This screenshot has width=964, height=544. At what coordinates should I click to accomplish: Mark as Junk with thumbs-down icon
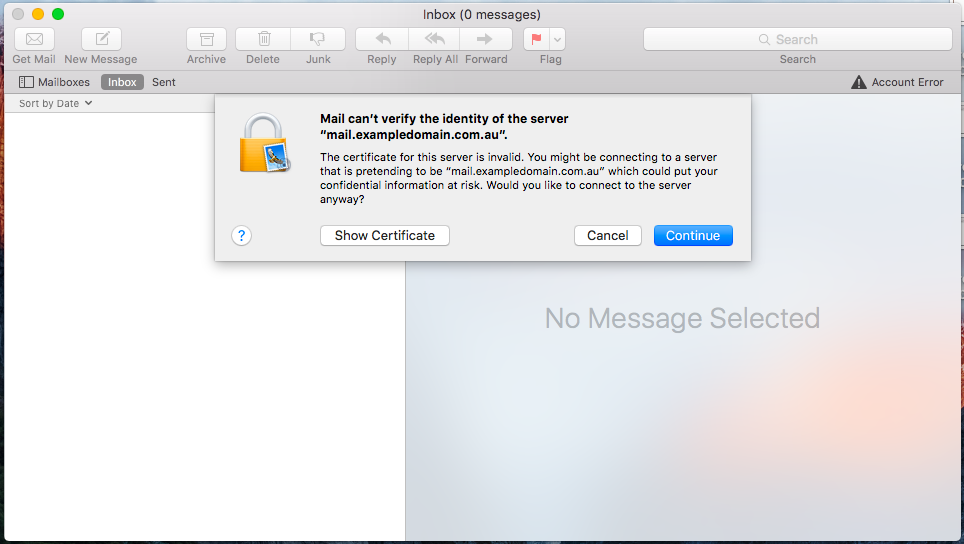(318, 39)
